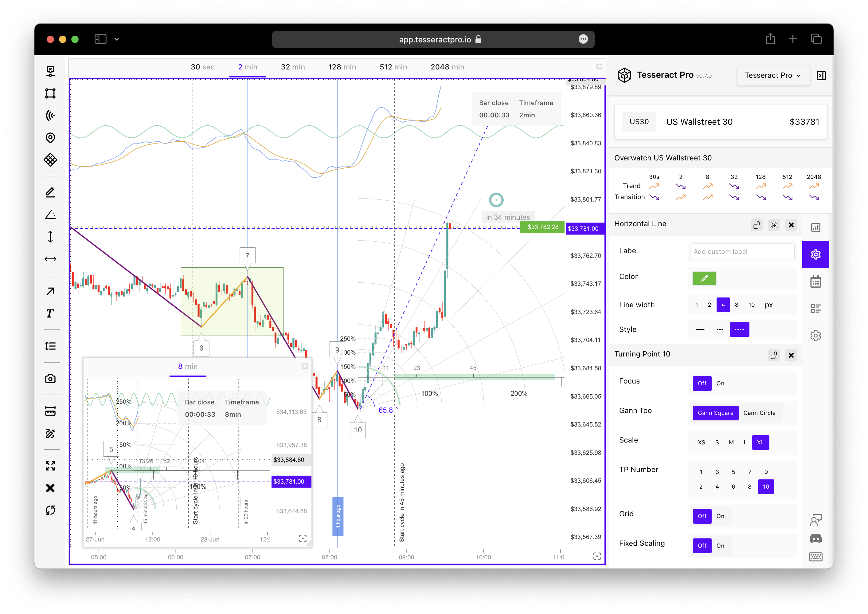Turn Fixed Scaling On

point(720,545)
